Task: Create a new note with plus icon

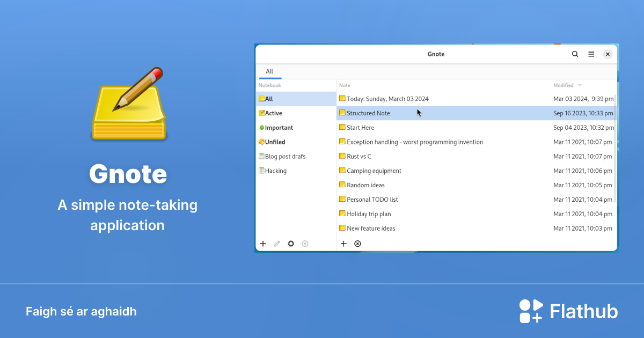Action: tap(343, 244)
